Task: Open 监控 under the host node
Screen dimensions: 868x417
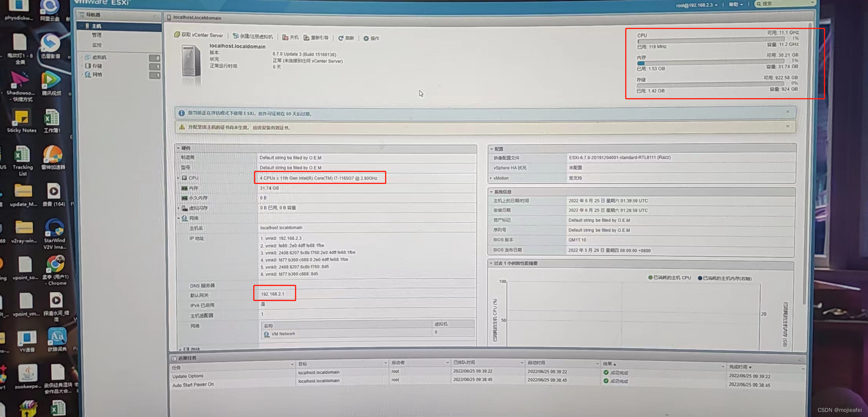Action: coord(97,45)
